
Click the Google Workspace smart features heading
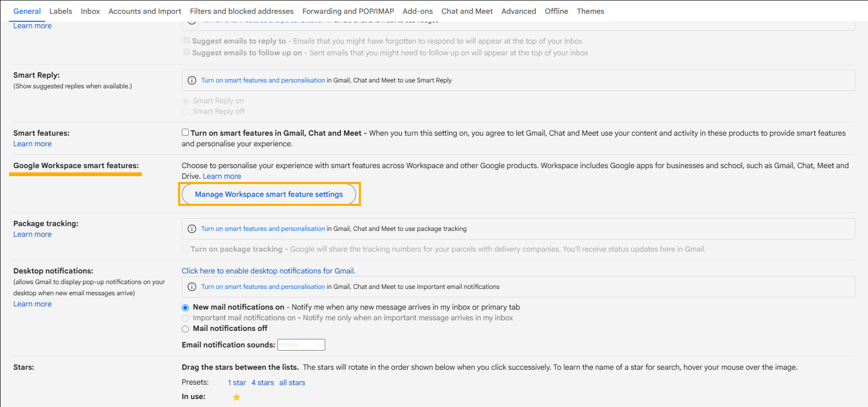coord(76,165)
